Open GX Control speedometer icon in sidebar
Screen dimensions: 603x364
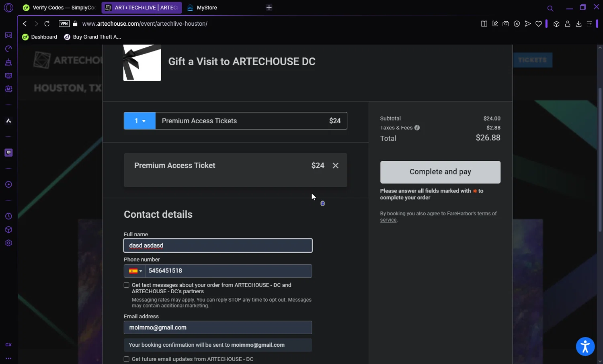[8, 49]
